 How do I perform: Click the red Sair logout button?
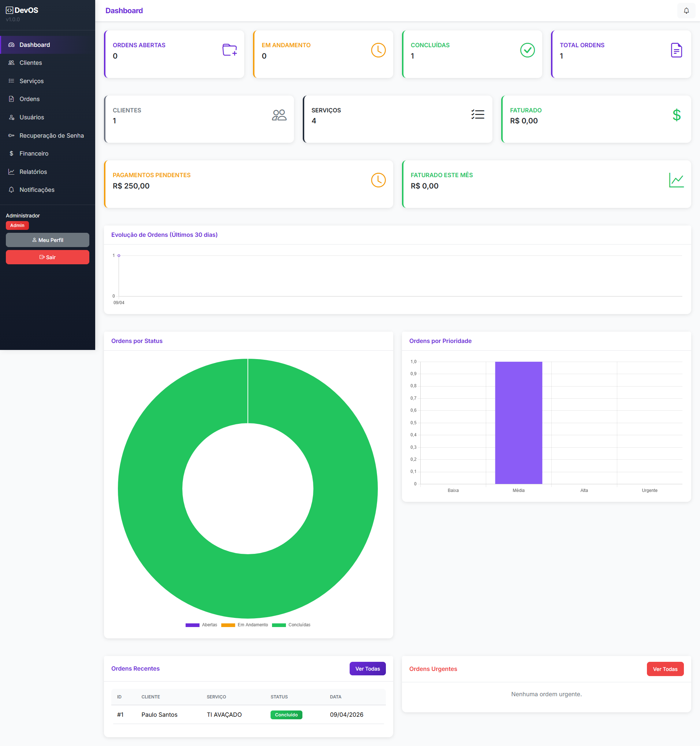pos(47,257)
